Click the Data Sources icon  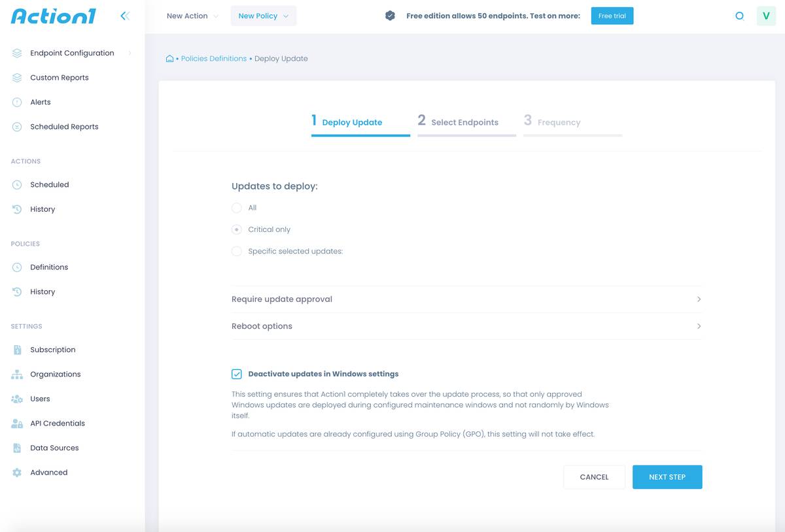[17, 448]
